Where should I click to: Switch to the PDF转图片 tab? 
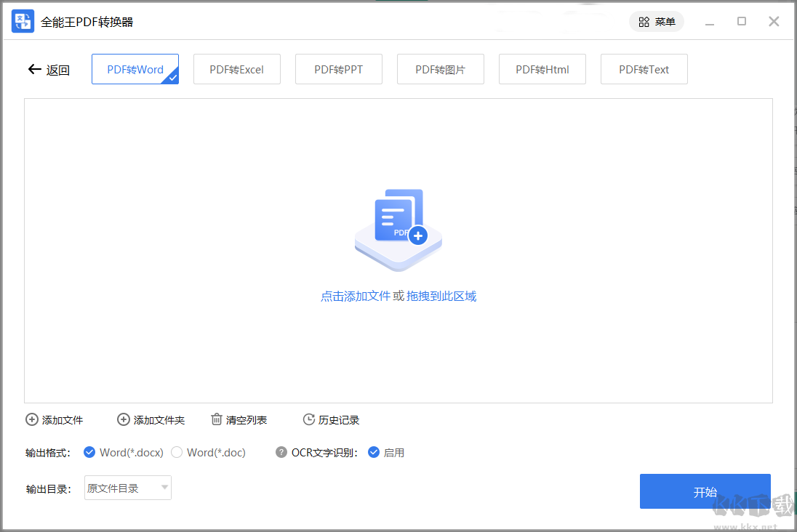(x=440, y=68)
